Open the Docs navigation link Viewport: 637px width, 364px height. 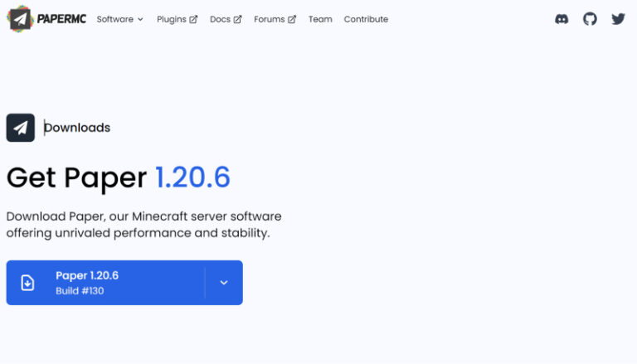point(220,19)
